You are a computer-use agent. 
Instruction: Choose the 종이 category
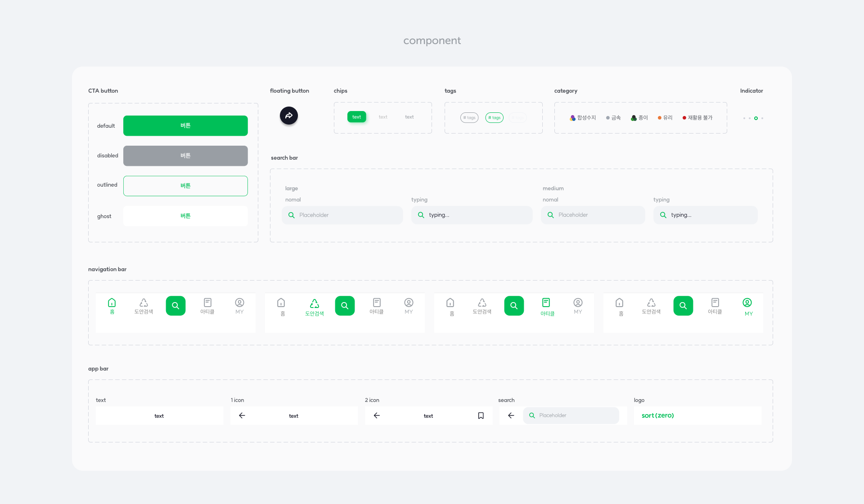point(639,118)
